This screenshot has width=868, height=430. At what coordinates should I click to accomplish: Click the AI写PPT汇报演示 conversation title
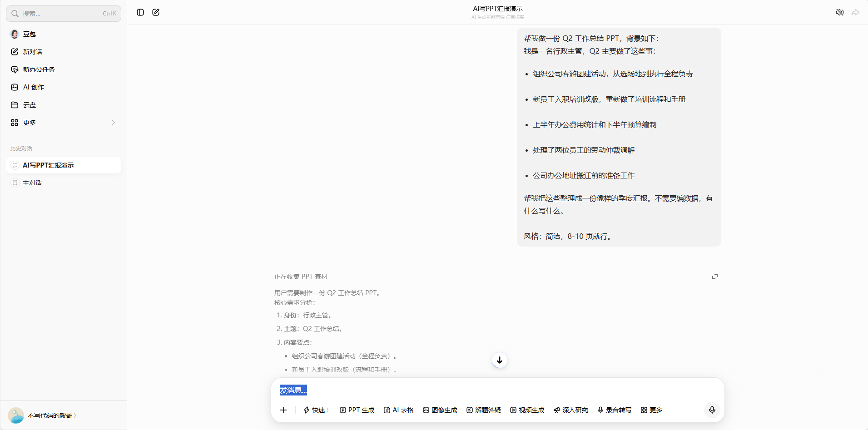click(x=498, y=9)
